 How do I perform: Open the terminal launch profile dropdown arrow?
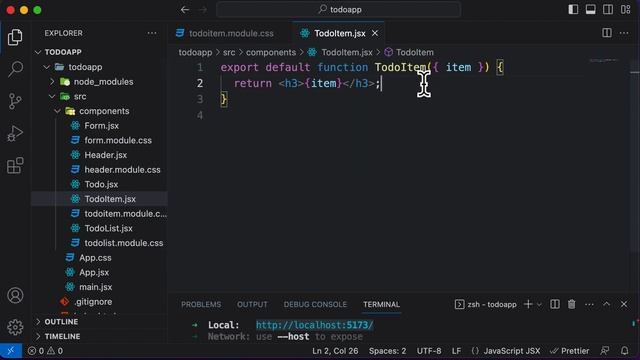coord(539,304)
